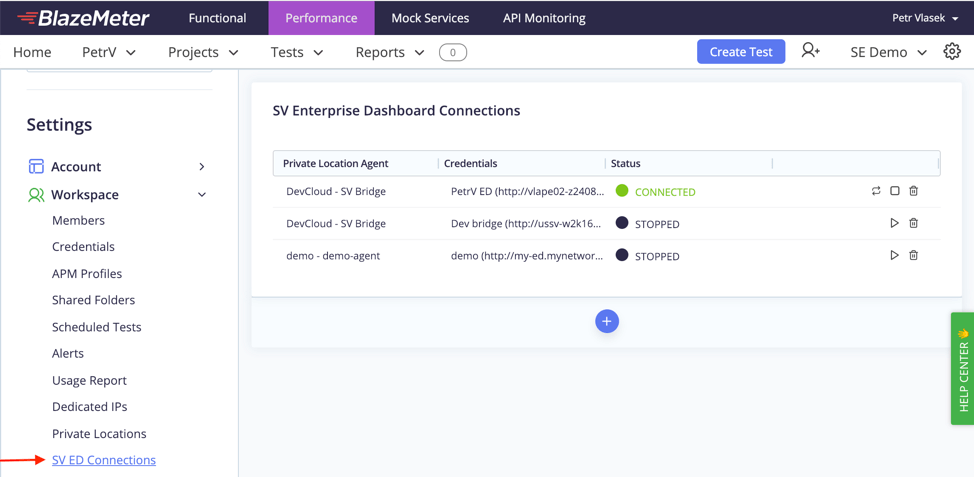Select the PetrV ED credentials cell
Image resolution: width=974 pixels, height=477 pixels.
coord(526,191)
